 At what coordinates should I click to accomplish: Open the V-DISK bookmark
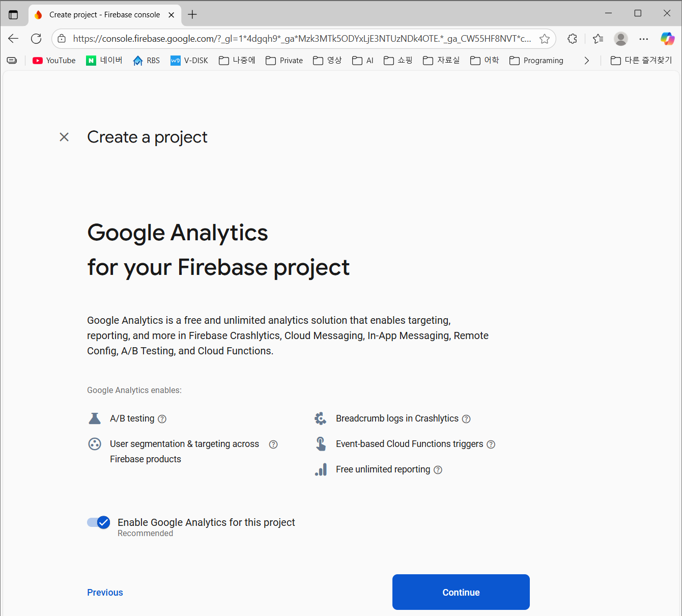(x=189, y=61)
